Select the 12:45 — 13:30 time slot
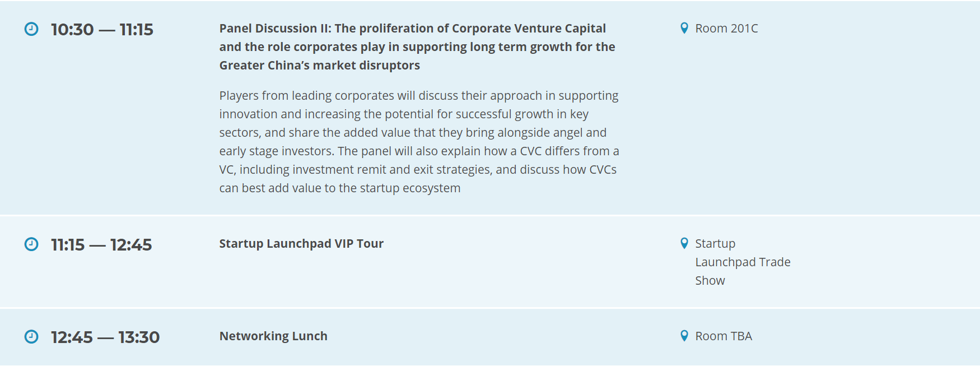Viewport: 980px width, 366px height. (x=105, y=337)
